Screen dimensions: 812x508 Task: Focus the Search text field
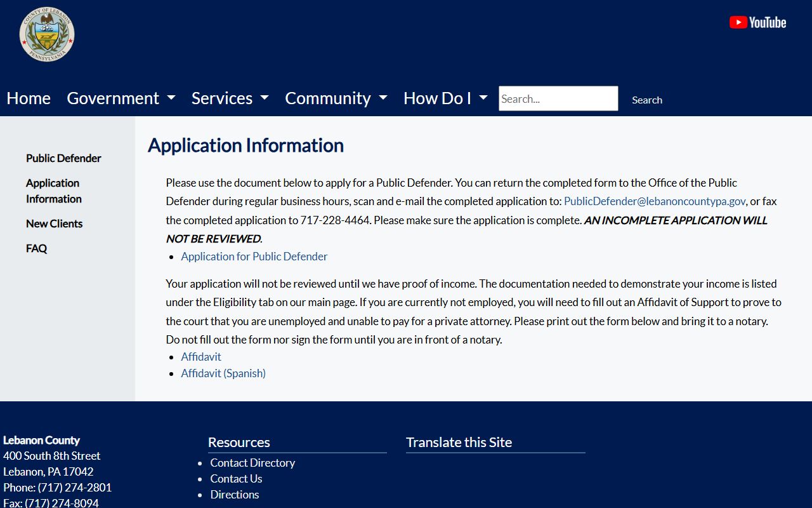coord(558,98)
